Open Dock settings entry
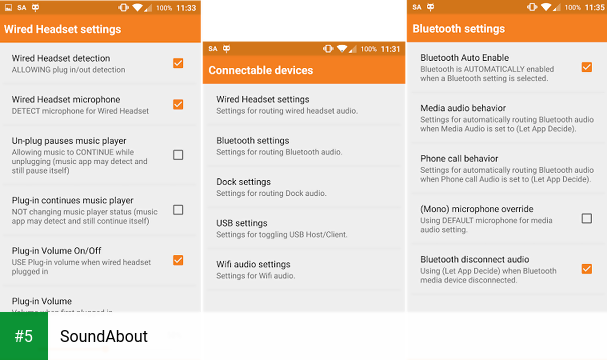This screenshot has height=360, width=607. (x=304, y=187)
